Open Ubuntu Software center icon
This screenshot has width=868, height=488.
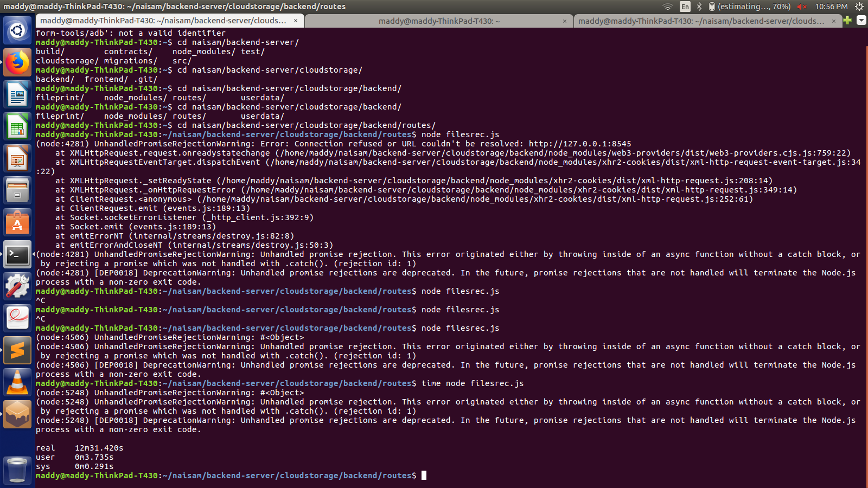(17, 223)
